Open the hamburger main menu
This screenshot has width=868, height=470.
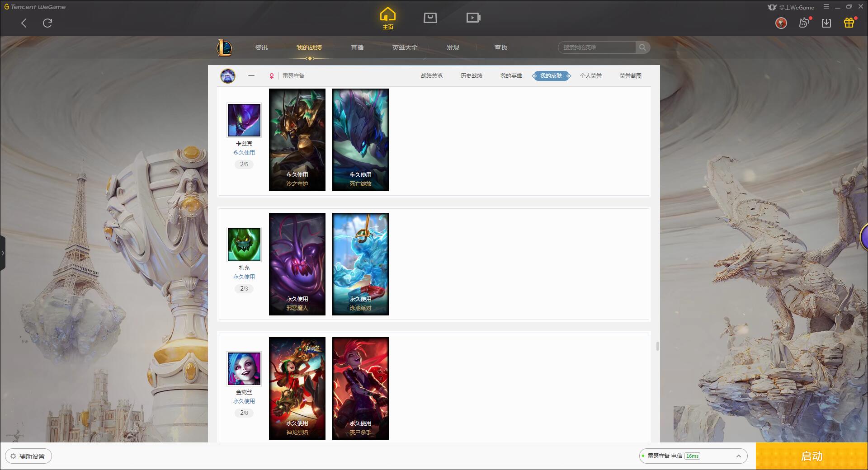pos(826,7)
